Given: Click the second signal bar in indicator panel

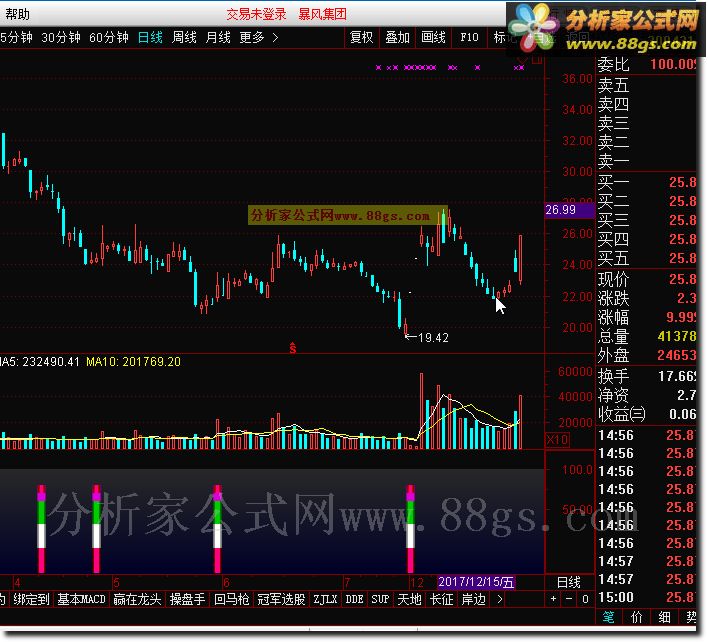Looking at the screenshot, I should coord(96,529).
